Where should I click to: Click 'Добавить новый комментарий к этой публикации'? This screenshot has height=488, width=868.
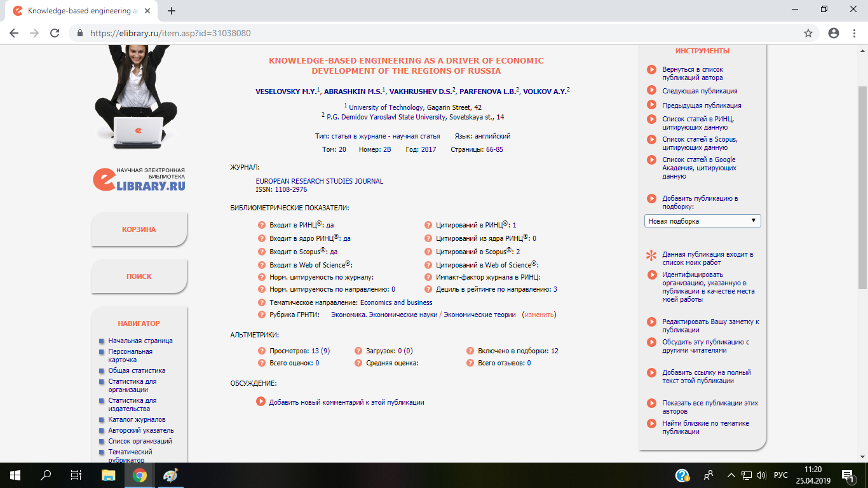point(347,402)
